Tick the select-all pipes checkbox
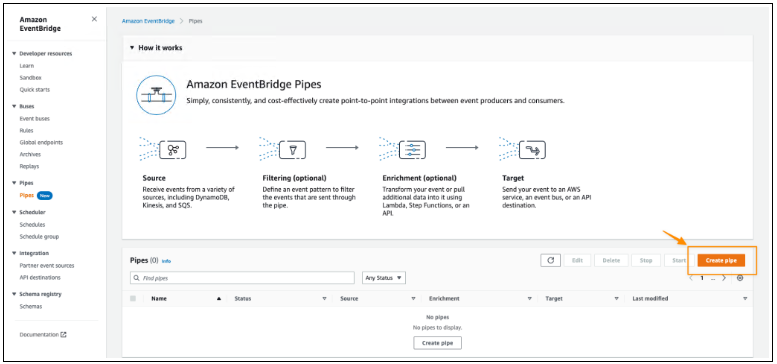 pyautogui.click(x=133, y=299)
